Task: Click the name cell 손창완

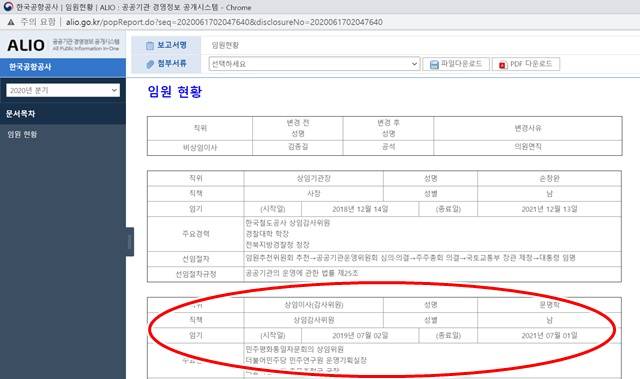Action: point(549,178)
